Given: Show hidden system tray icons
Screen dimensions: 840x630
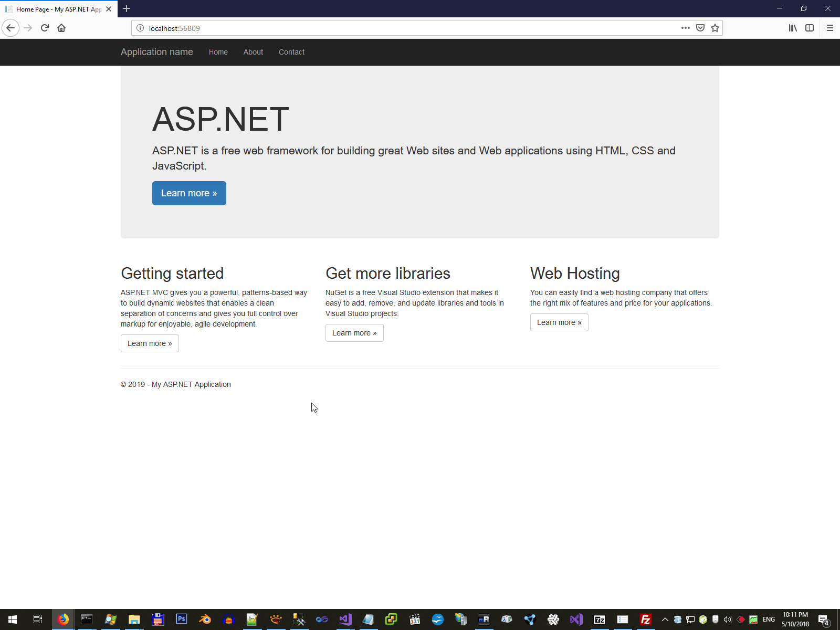Looking at the screenshot, I should point(665,619).
